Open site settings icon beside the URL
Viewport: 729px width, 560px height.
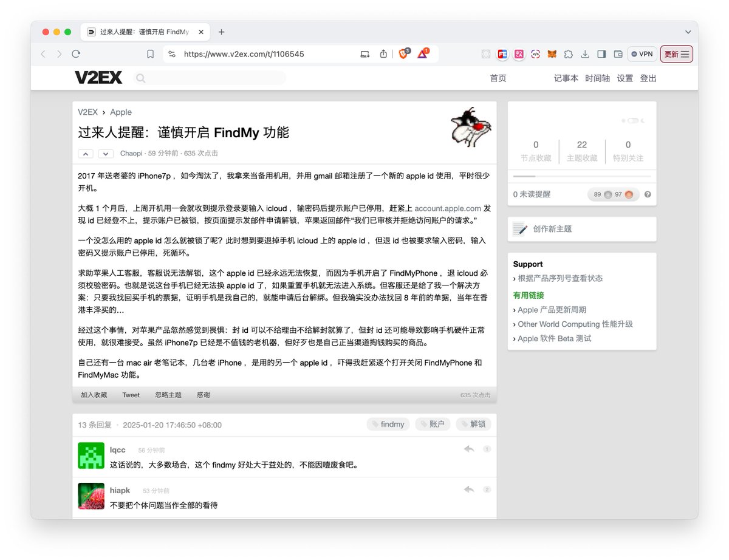pyautogui.click(x=172, y=54)
